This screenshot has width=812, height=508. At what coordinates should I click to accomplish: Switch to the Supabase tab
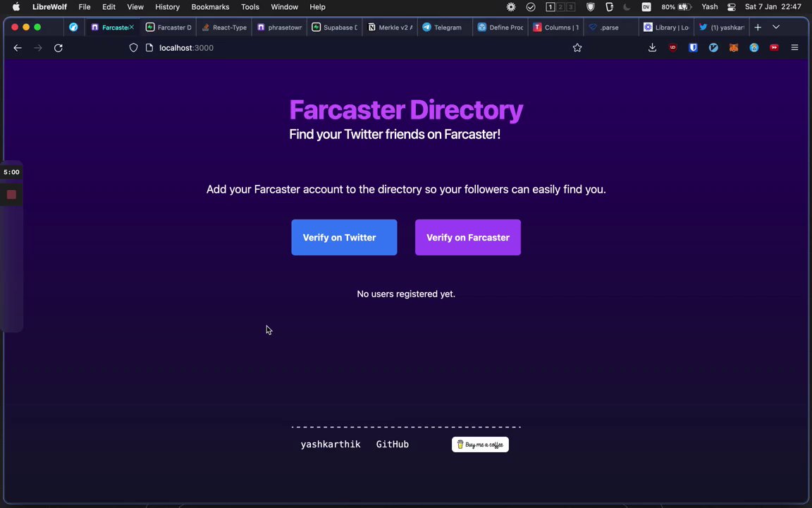335,27
